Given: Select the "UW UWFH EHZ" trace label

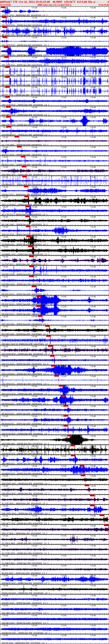Looking at the screenshot, I should click(x=25, y=514).
